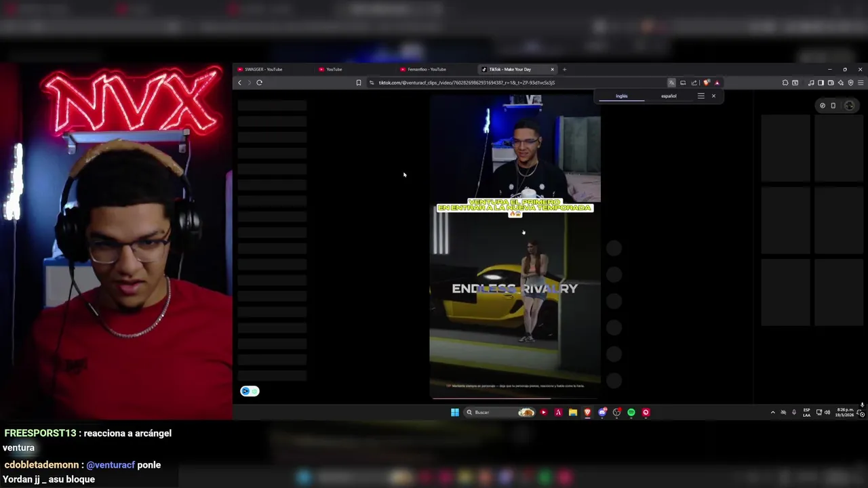The image size is (868, 488).
Task: Click the TikTok coin icon top right
Action: point(823,106)
